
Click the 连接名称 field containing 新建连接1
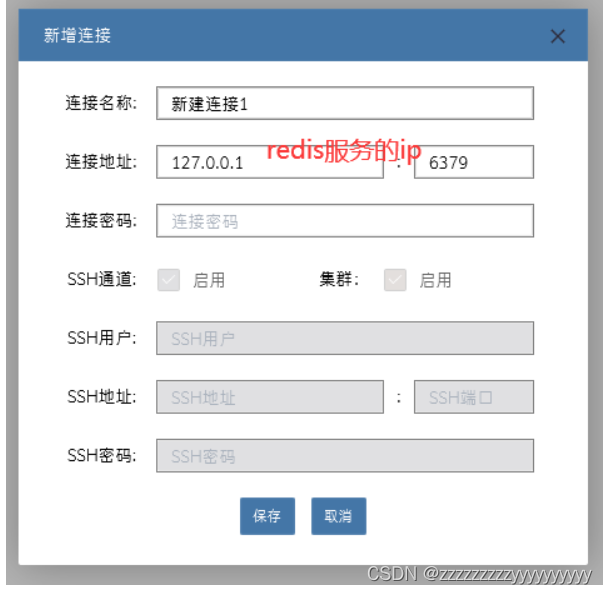coord(345,103)
